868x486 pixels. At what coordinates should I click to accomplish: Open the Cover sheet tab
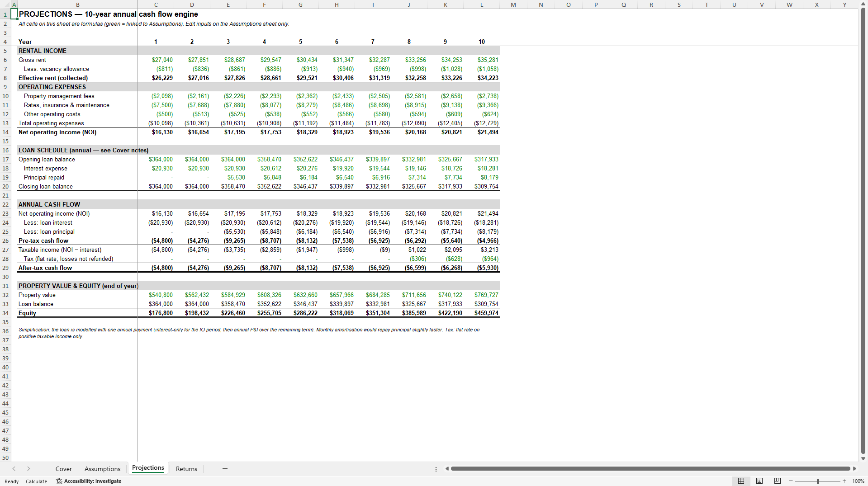(63, 469)
